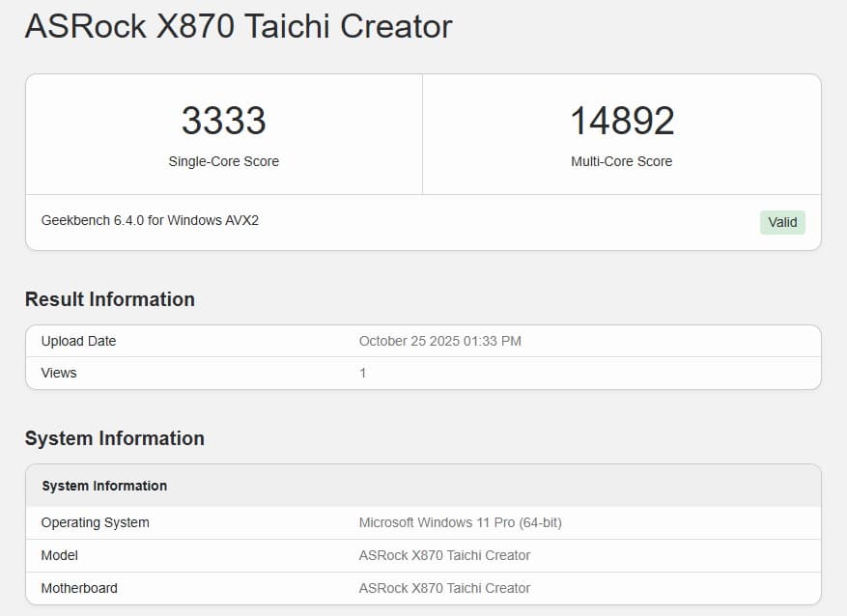This screenshot has height=616, width=847.
Task: Select the Operating System row label
Action: pyautogui.click(x=95, y=522)
